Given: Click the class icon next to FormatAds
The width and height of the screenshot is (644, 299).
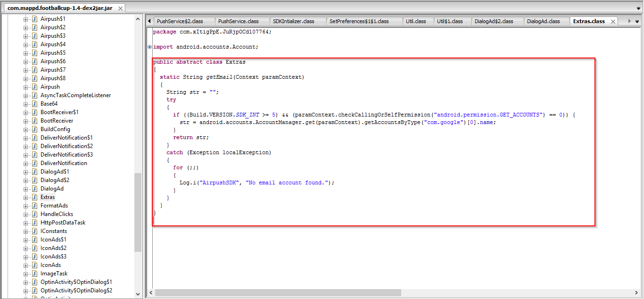Looking at the screenshot, I should 34,206.
